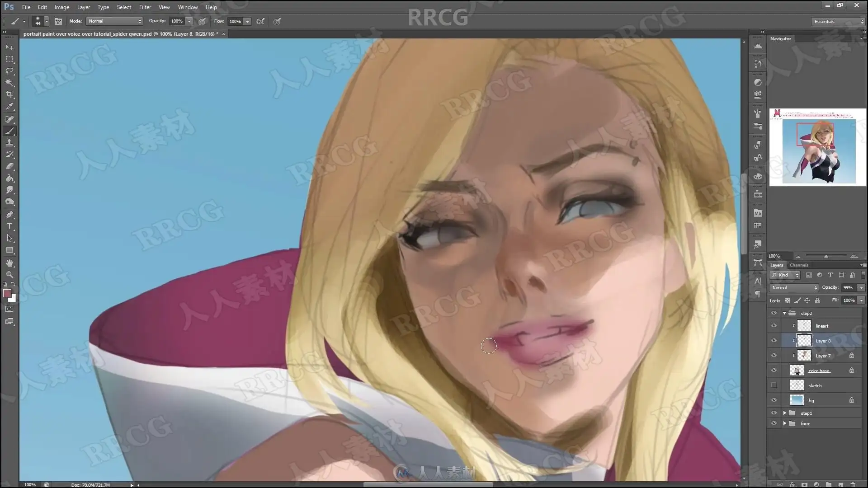Select the Zoom tool
The image size is (868, 488).
point(9,275)
